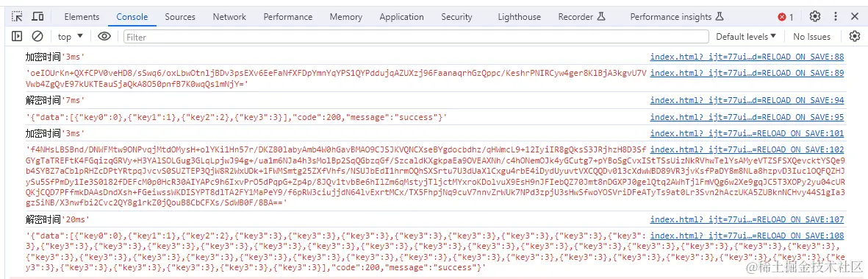This screenshot has height=279, width=868.
Task: Open the three-dot customize DevTools menu
Action: (836, 17)
